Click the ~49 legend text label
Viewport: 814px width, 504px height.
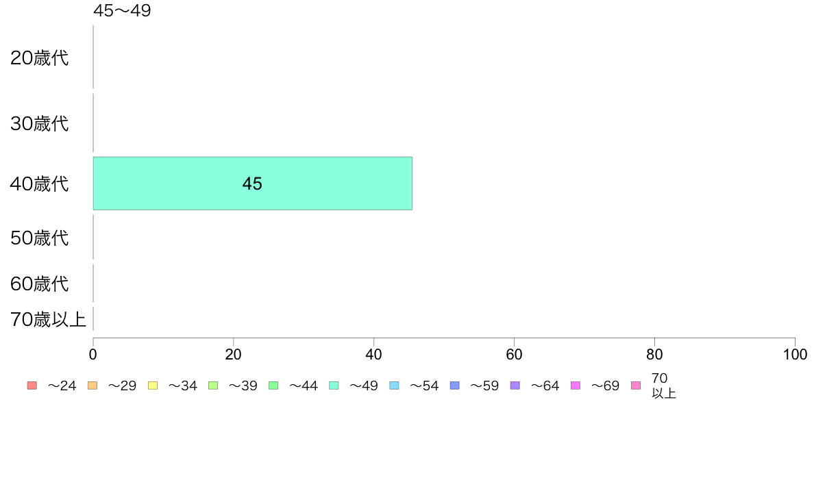coord(363,386)
